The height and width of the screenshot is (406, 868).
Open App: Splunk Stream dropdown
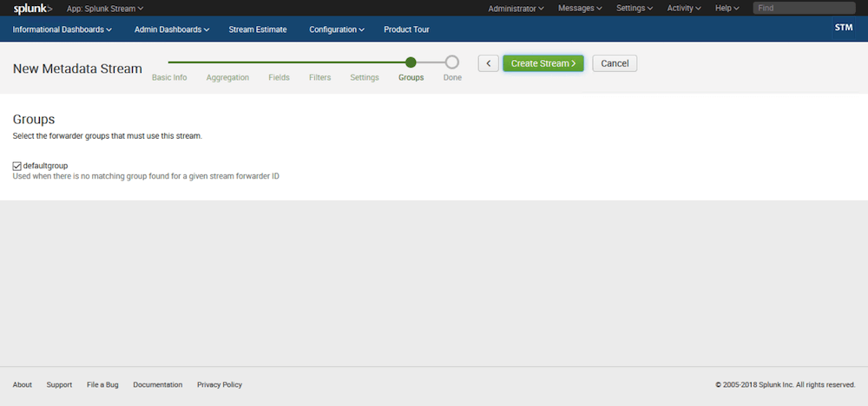[x=105, y=9]
